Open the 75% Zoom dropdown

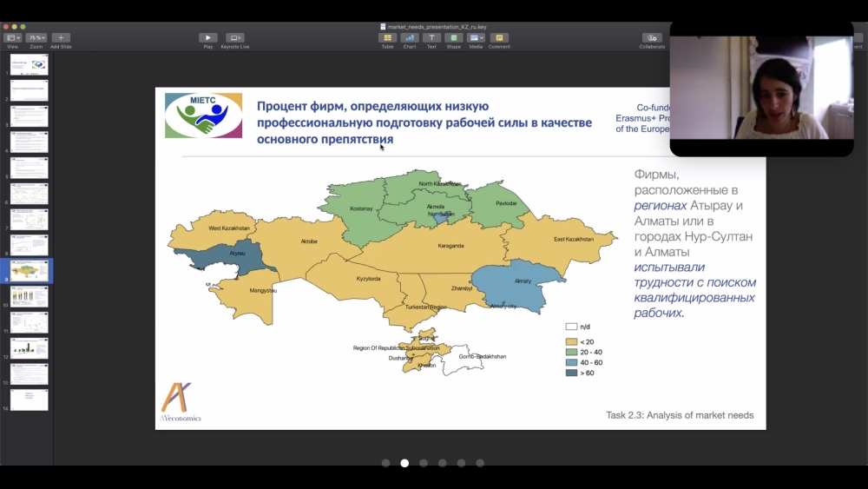click(x=36, y=37)
